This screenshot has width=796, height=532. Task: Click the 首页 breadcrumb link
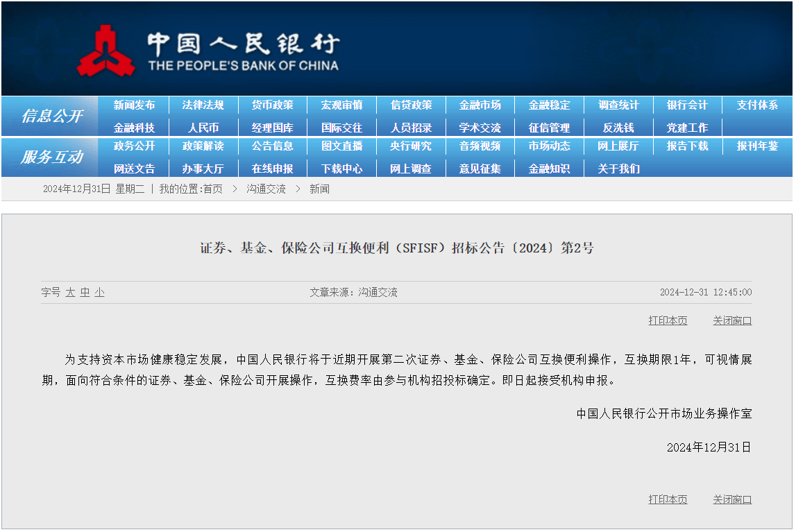pyautogui.click(x=213, y=189)
